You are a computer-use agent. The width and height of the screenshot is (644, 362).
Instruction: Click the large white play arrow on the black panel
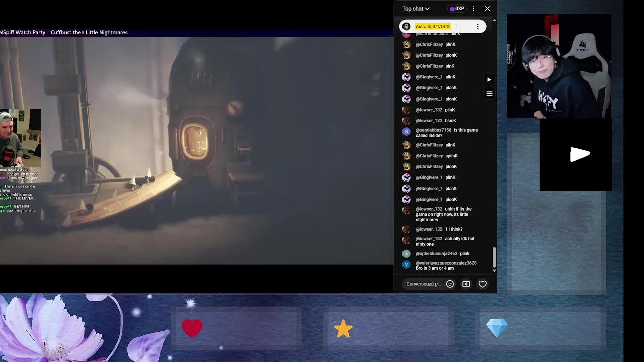tap(580, 155)
